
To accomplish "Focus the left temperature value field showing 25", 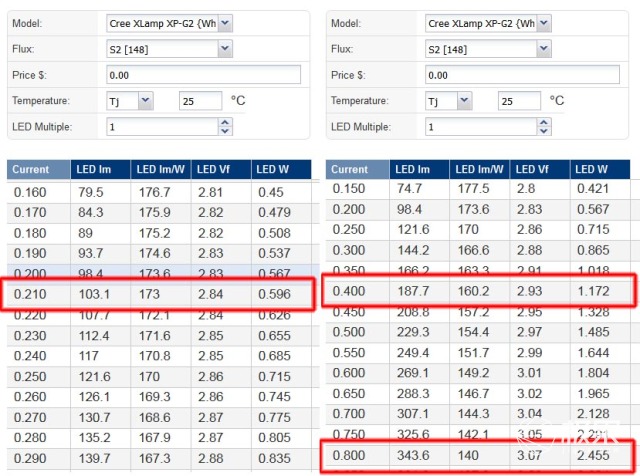I will coord(200,101).
